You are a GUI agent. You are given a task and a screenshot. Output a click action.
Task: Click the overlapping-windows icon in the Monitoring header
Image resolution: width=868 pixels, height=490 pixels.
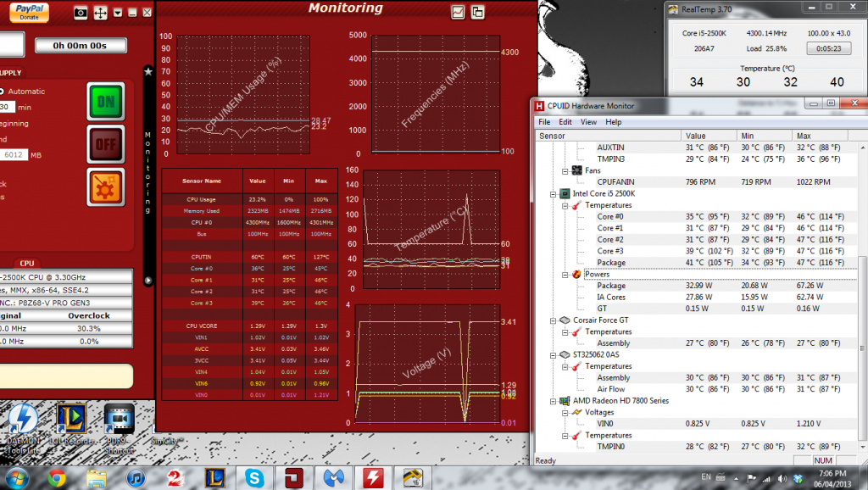click(x=477, y=12)
